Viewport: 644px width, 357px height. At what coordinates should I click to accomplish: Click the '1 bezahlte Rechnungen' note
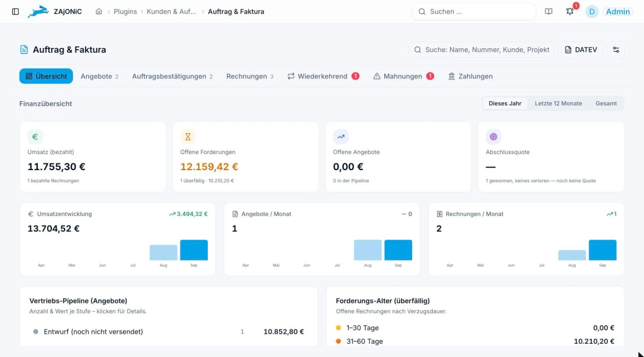[53, 181]
